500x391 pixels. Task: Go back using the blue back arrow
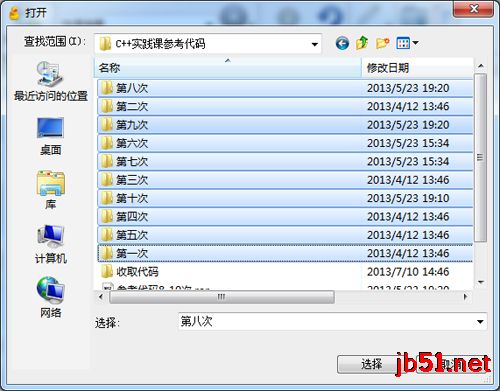click(342, 43)
